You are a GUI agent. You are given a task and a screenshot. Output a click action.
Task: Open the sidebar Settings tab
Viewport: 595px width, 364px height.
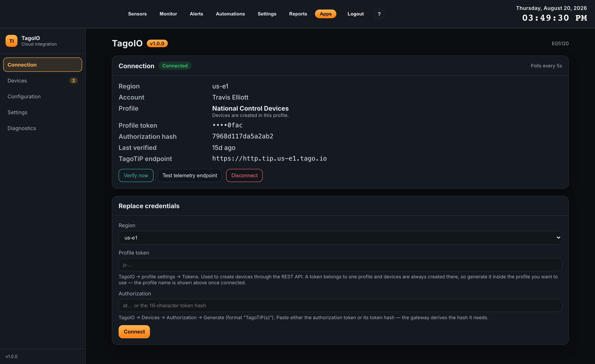click(x=42, y=112)
